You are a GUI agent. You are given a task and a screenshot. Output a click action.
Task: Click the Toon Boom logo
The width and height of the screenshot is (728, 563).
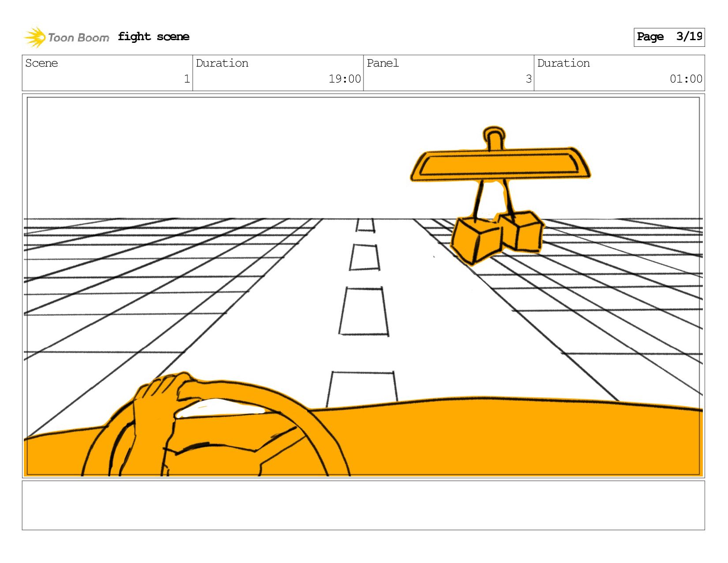click(66, 37)
